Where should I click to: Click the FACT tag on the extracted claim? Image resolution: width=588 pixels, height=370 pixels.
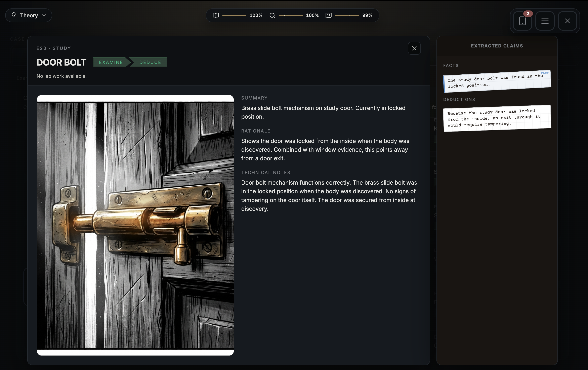(x=545, y=73)
